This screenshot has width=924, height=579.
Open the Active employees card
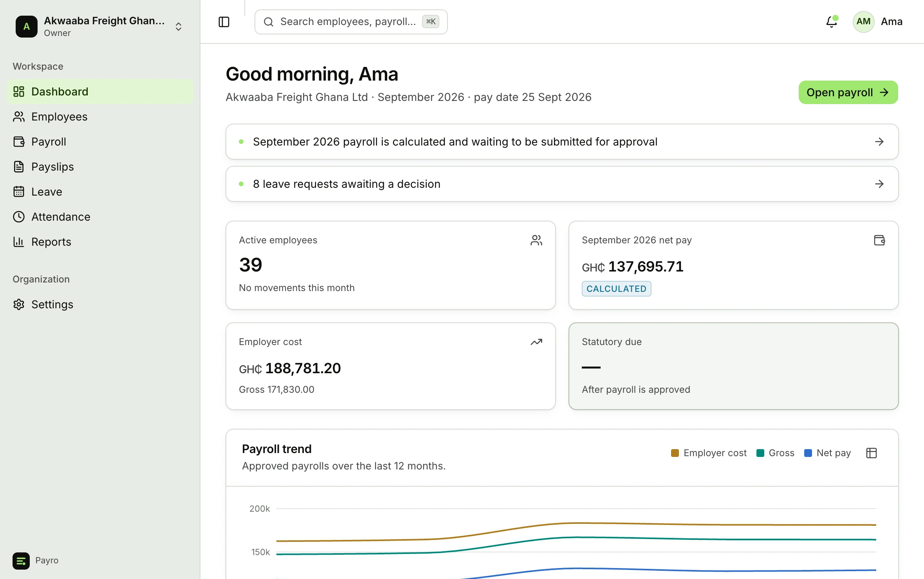391,265
